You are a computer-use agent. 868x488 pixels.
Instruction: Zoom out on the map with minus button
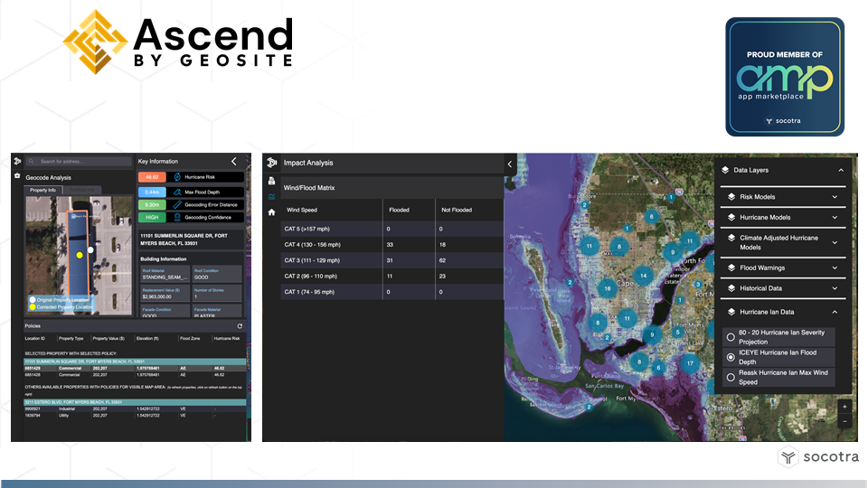pos(844,422)
